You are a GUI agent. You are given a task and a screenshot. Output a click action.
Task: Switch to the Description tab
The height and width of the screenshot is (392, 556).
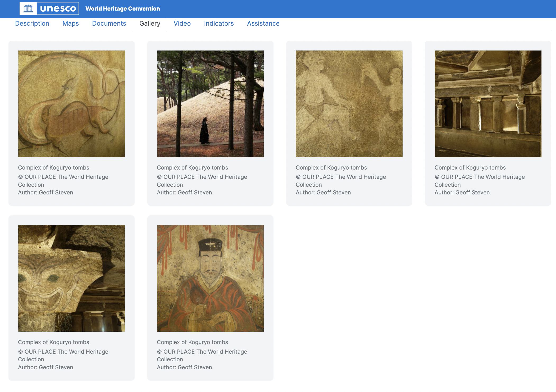pyautogui.click(x=32, y=24)
